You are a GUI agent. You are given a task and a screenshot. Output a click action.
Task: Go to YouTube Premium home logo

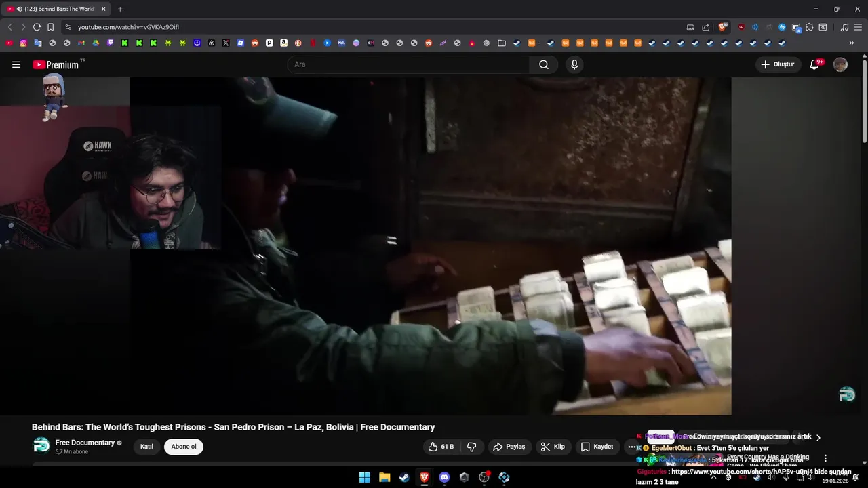tap(56, 64)
